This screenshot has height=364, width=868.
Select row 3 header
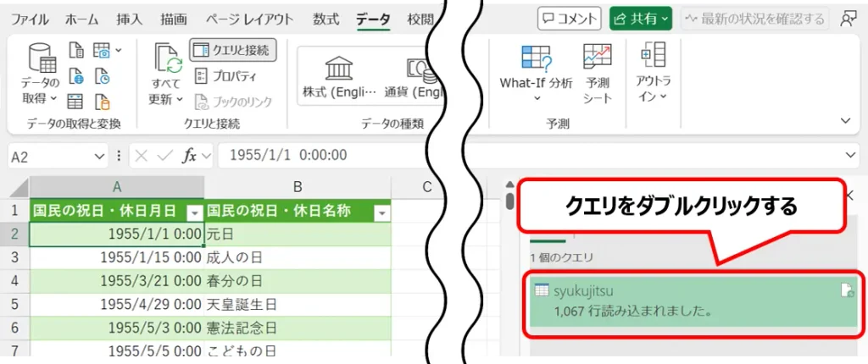[15, 258]
